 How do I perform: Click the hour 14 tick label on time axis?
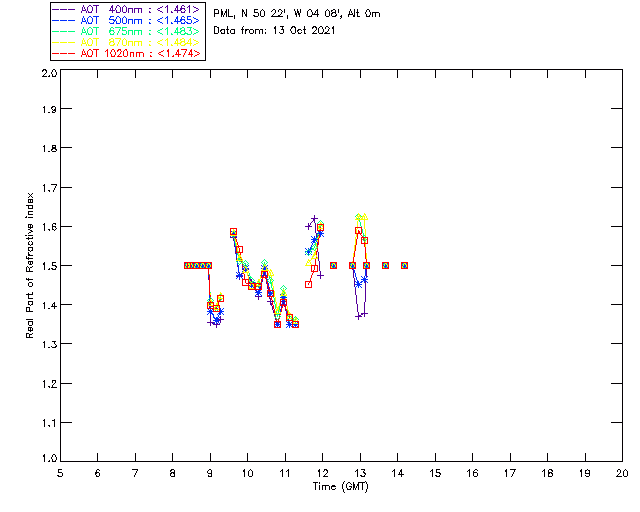[398, 473]
